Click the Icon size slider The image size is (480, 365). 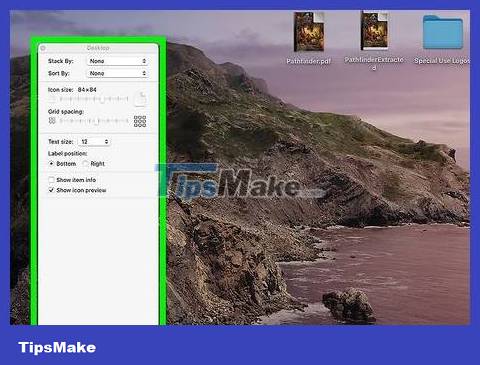click(94, 99)
